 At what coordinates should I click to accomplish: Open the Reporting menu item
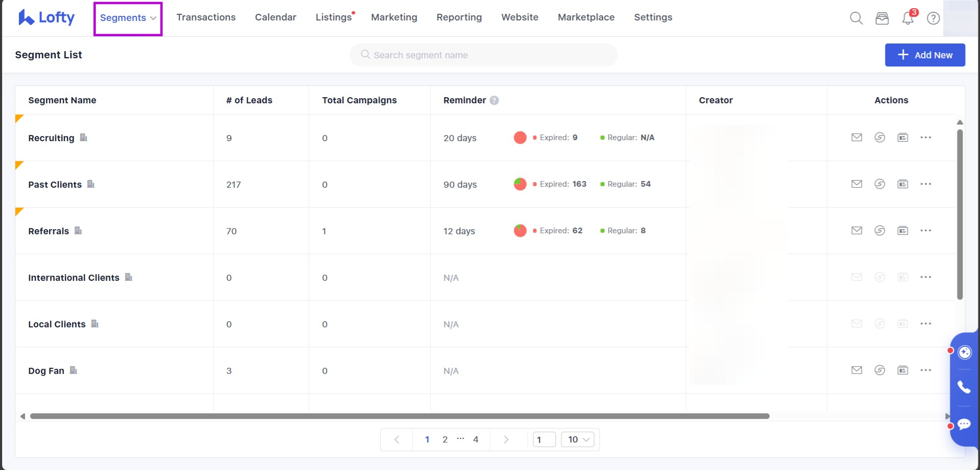(x=459, y=17)
